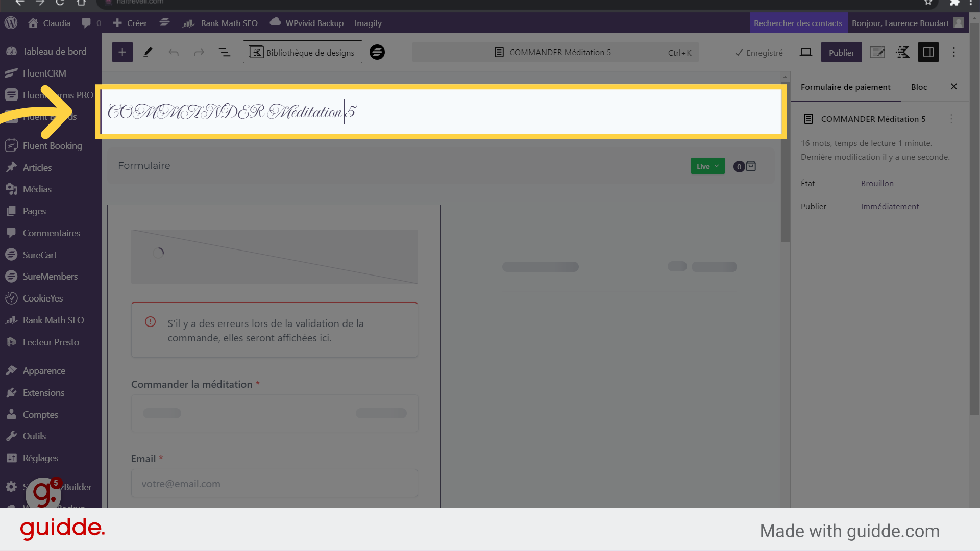This screenshot has width=980, height=551.
Task: Open the WordPress logo menu
Action: [11, 23]
